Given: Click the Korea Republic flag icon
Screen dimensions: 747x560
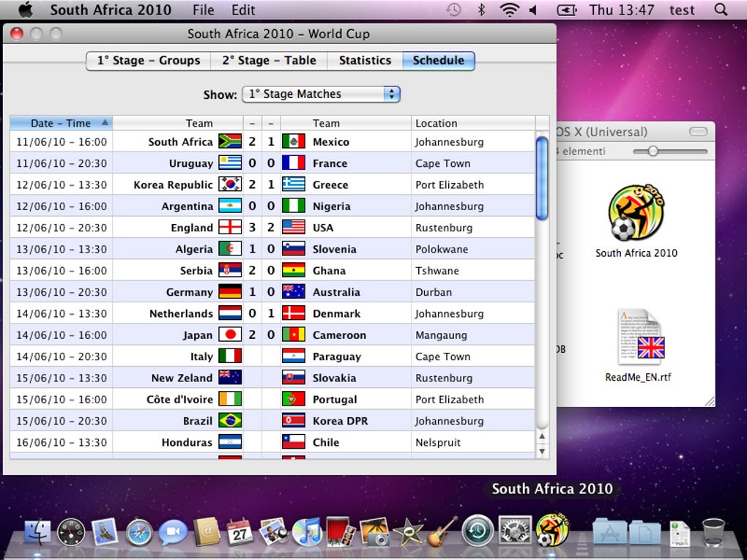Looking at the screenshot, I should (x=230, y=184).
